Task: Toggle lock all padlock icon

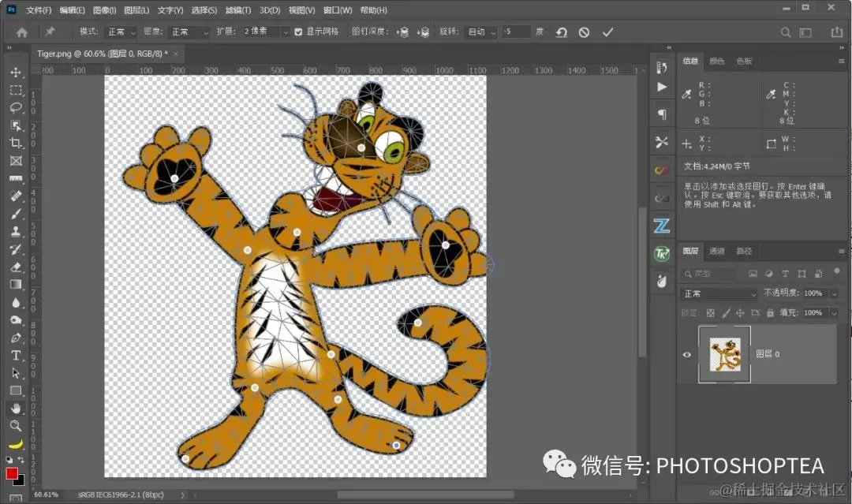Action: click(x=770, y=313)
